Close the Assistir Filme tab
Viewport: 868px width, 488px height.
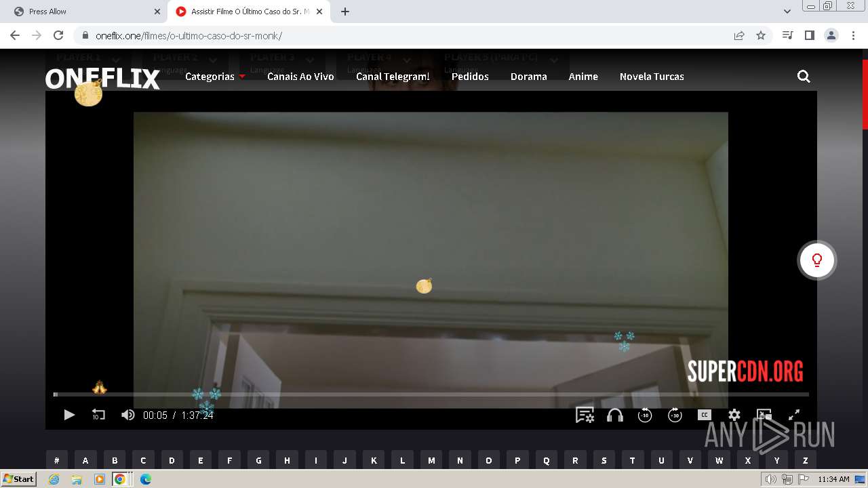pos(319,12)
